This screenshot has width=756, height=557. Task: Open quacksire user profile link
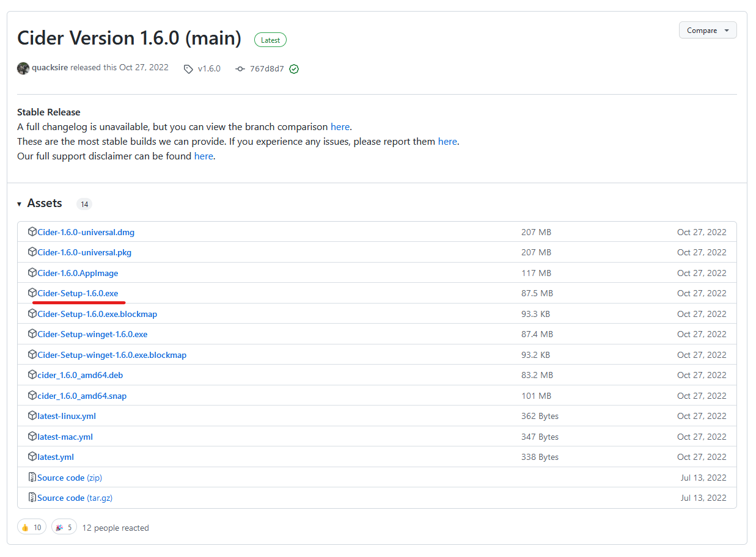(x=50, y=68)
